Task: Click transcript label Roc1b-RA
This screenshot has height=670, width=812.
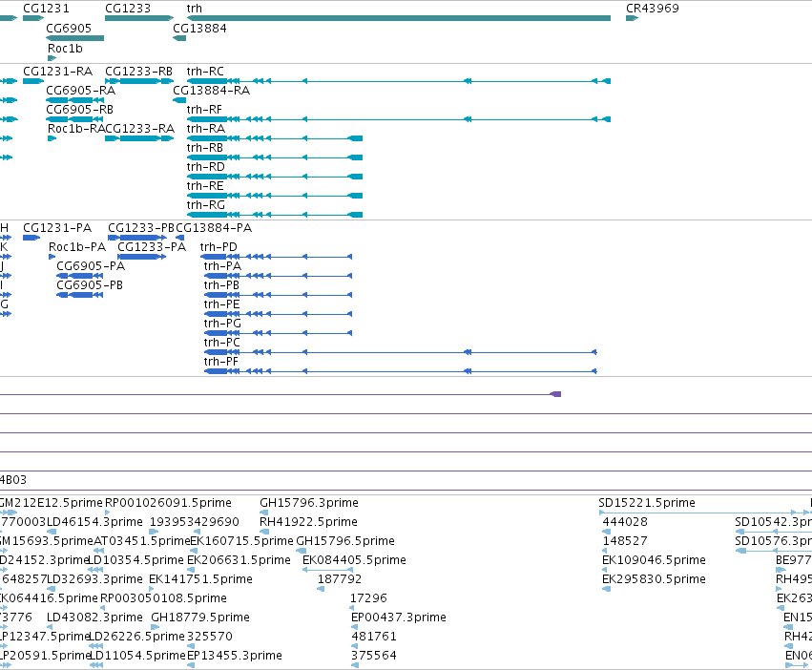Action: point(76,129)
